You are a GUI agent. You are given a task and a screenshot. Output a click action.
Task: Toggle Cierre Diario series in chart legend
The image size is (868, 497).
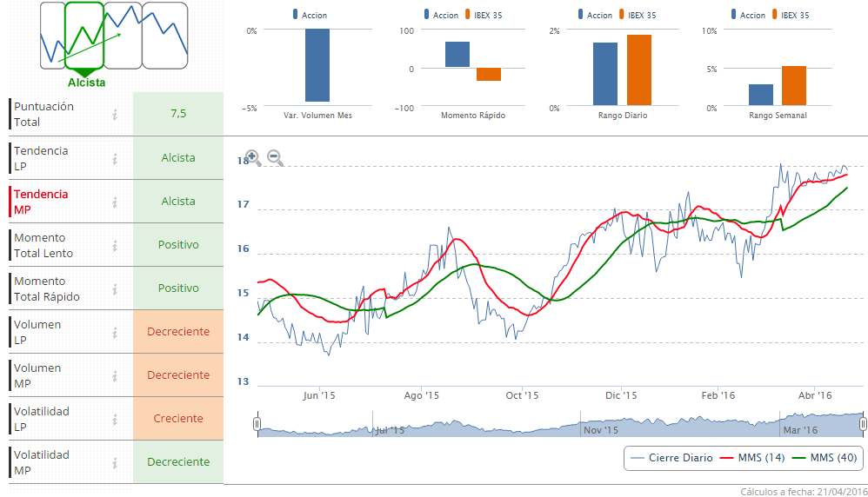[671, 458]
